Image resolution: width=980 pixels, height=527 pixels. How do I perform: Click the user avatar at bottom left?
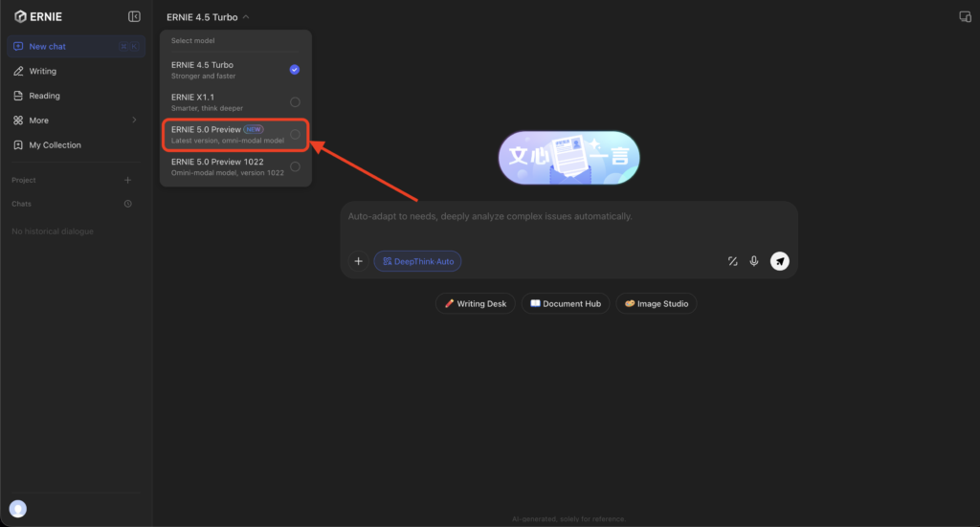click(x=17, y=509)
